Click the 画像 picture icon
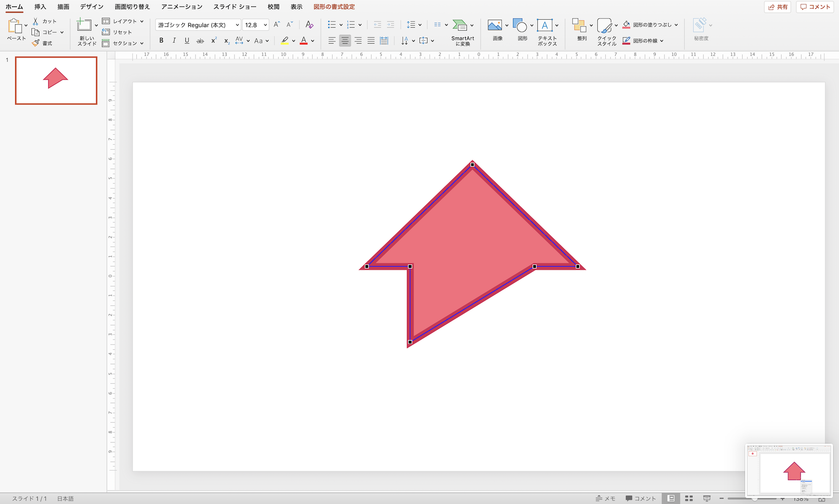This screenshot has width=839, height=504. tap(495, 25)
